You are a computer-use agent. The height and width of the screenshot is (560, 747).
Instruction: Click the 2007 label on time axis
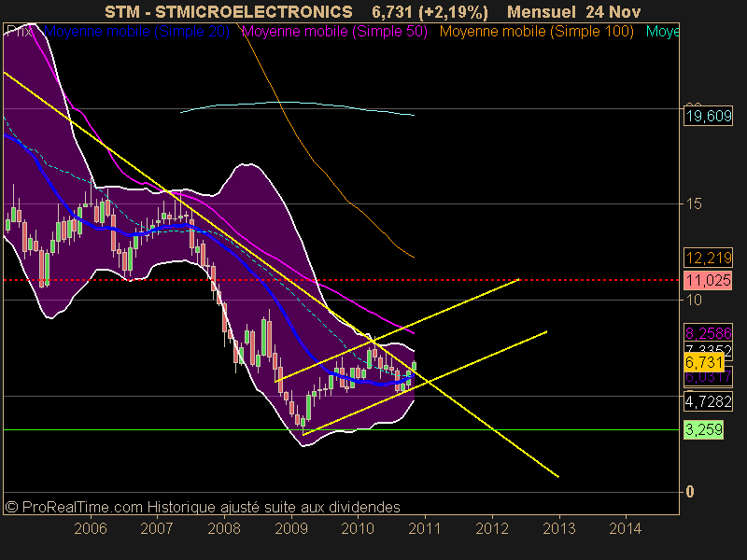pyautogui.click(x=157, y=528)
